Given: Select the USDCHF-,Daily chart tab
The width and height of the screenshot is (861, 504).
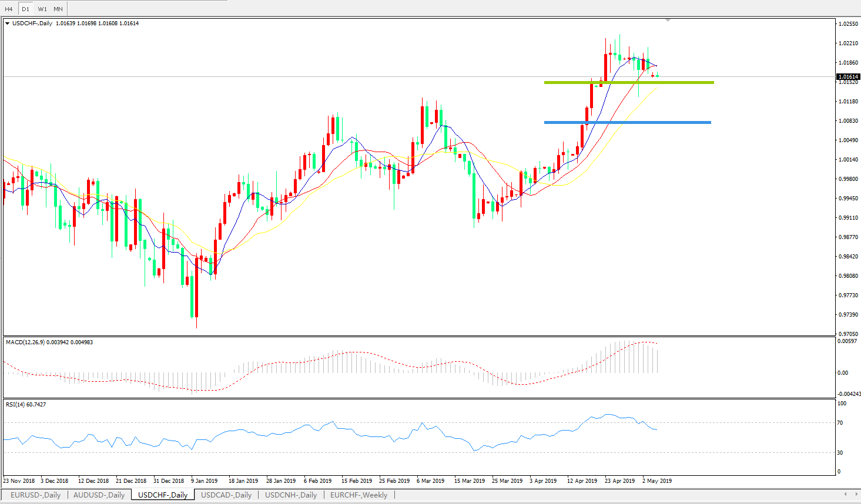Looking at the screenshot, I should pyautogui.click(x=163, y=495).
